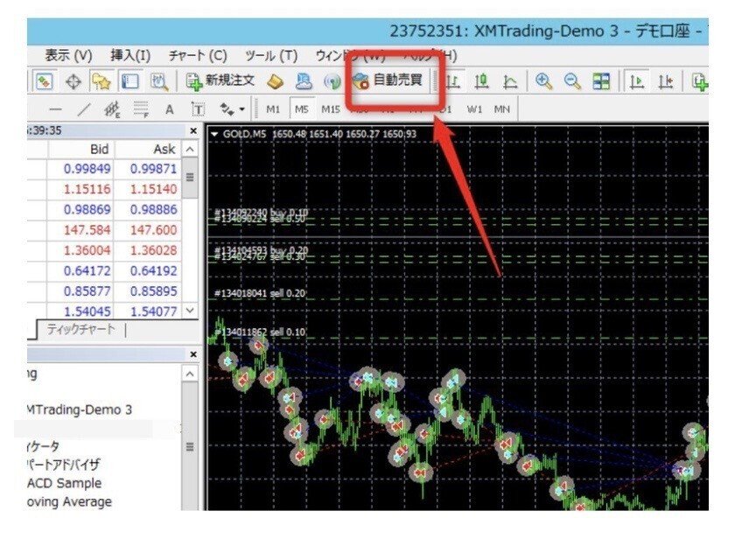Switch to W1 timeframe
The height and width of the screenshot is (560, 742).
[x=474, y=109]
